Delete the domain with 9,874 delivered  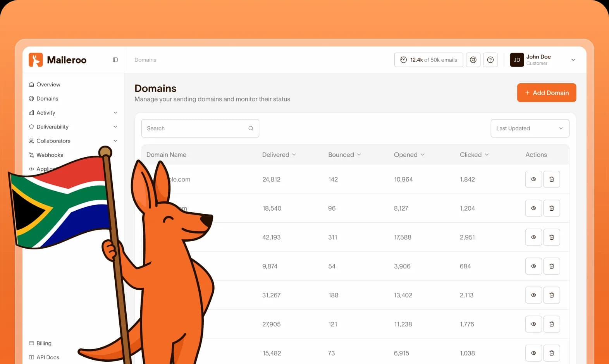point(552,266)
